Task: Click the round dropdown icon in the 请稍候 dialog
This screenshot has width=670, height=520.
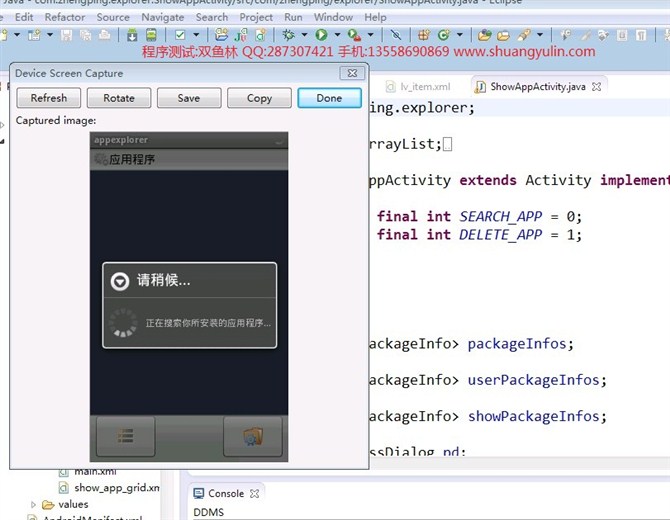Action: (x=120, y=281)
